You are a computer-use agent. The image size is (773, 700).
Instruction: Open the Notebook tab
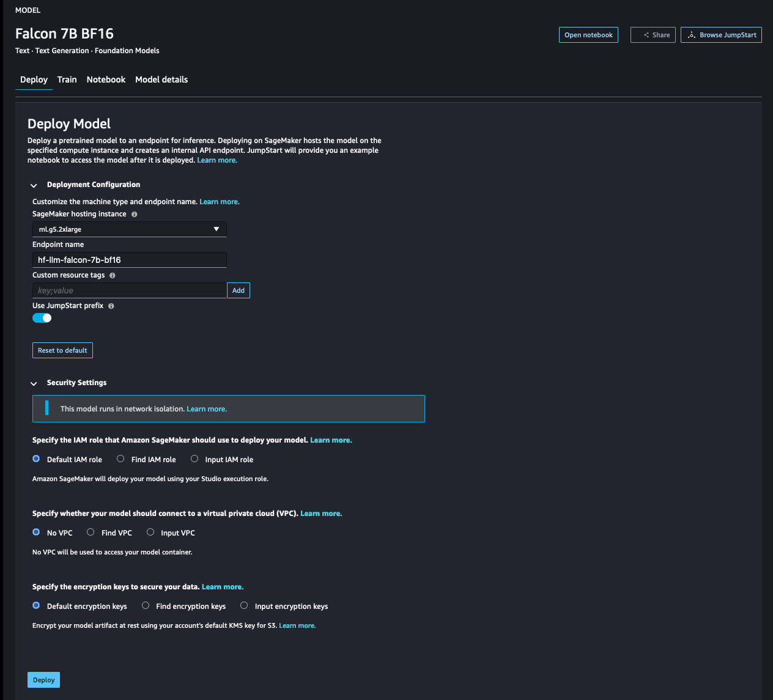click(106, 79)
